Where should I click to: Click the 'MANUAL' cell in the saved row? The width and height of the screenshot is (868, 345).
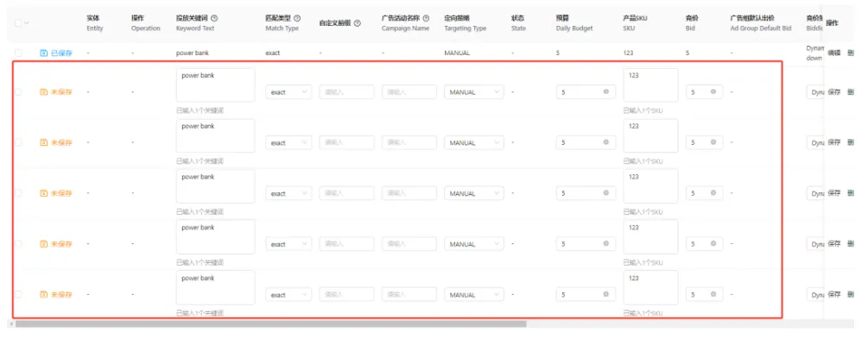click(457, 53)
